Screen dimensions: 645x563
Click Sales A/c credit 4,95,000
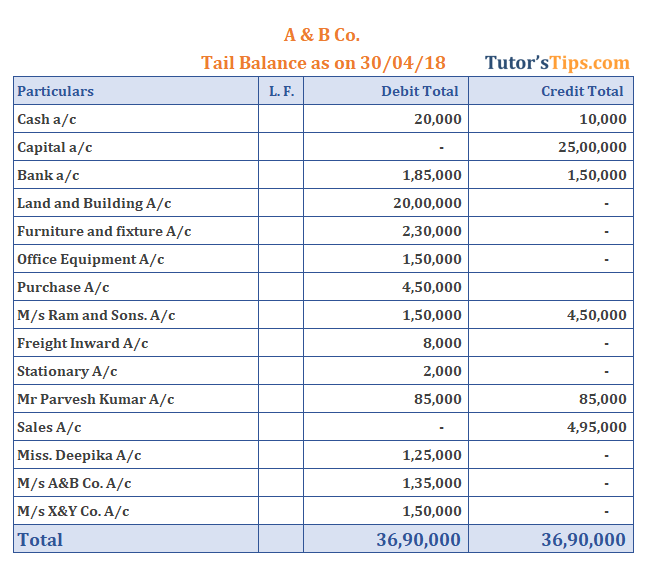[x=597, y=427]
